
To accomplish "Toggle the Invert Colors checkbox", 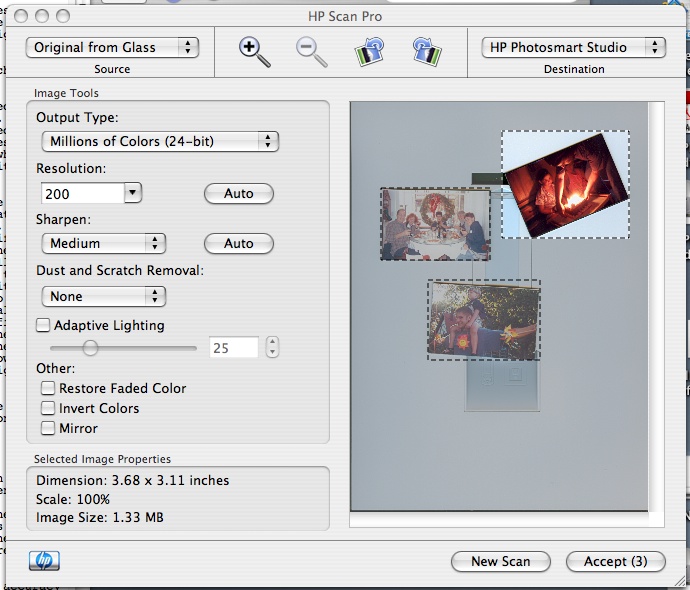I will click(48, 408).
